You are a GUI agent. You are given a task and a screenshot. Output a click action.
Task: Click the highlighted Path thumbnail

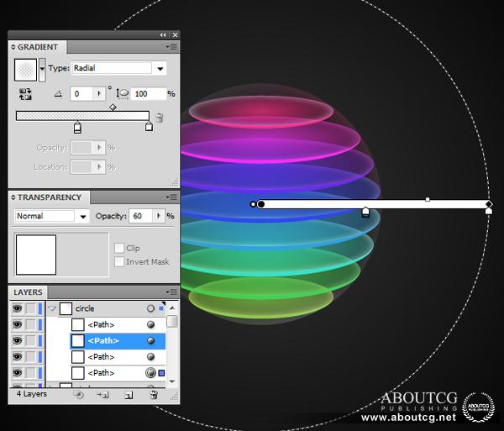[78, 341]
